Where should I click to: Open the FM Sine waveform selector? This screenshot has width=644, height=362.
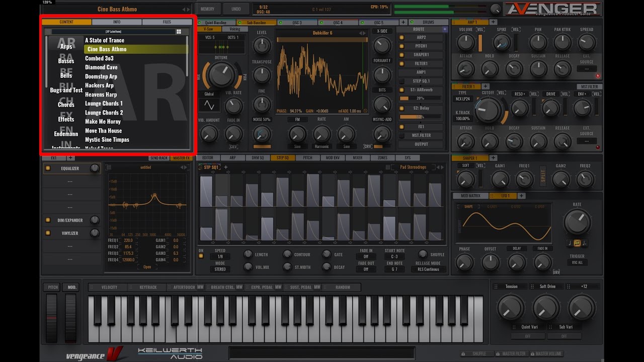coord(297,146)
